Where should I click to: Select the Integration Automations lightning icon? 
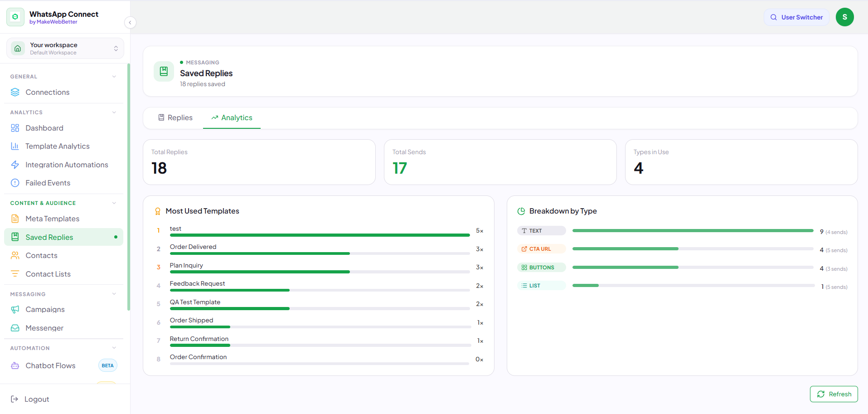tap(15, 165)
